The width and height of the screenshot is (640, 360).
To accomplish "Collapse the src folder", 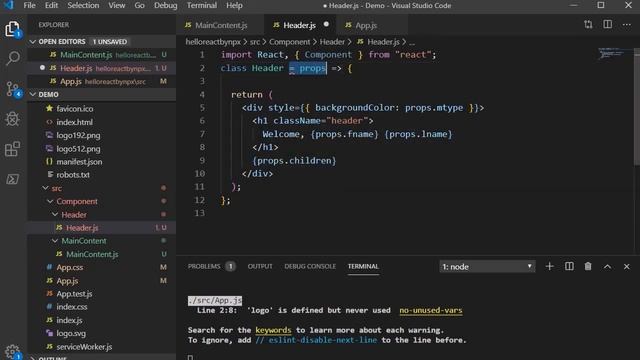I will click(45, 188).
